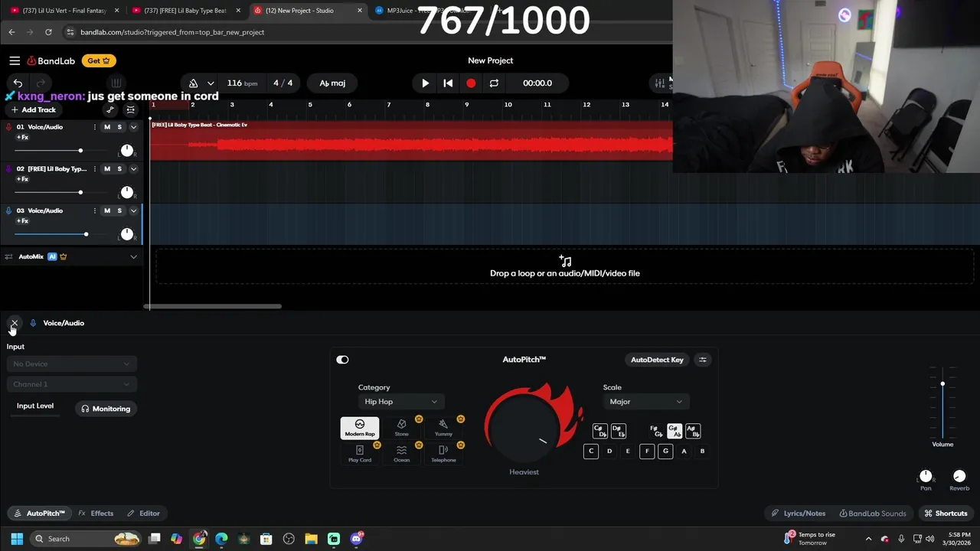Toggle cycle loop playback

point(494,83)
